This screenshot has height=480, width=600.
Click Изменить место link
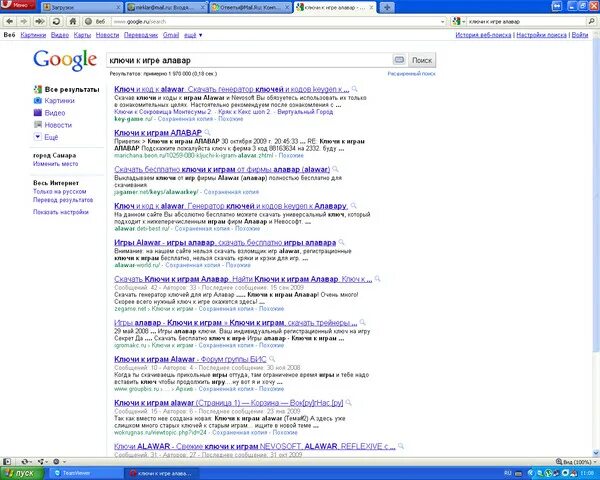click(x=55, y=163)
